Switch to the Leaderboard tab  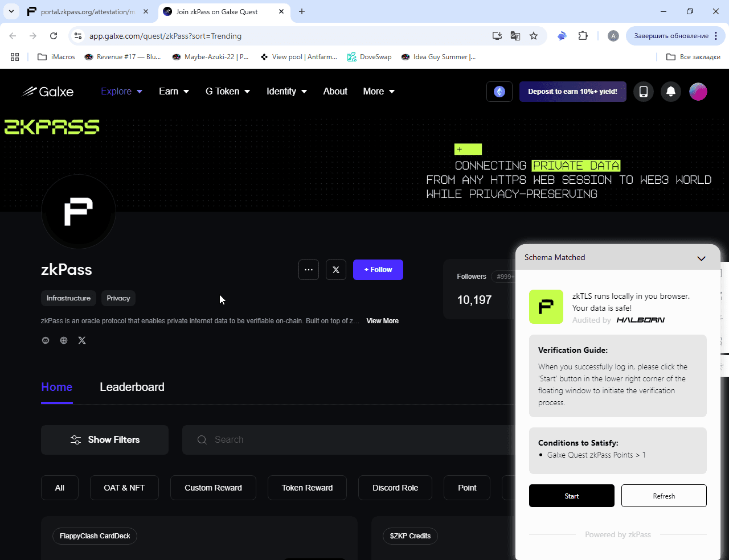pos(132,387)
